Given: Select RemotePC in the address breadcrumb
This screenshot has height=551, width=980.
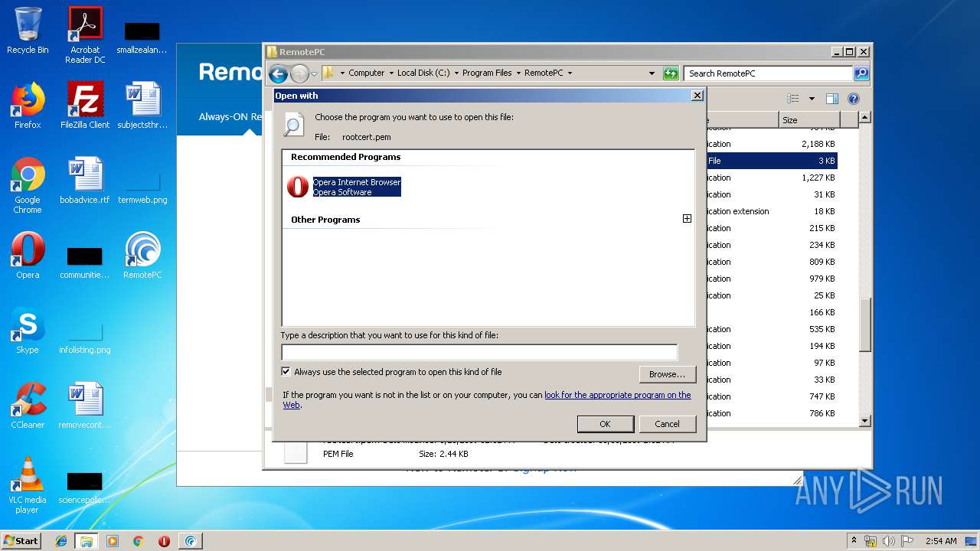Looking at the screenshot, I should click(544, 73).
